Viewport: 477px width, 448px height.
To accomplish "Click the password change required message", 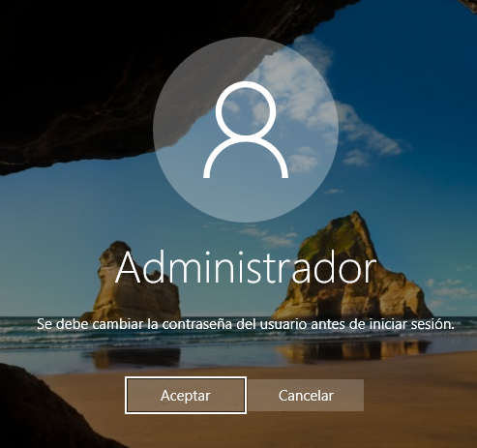I will 246,324.
